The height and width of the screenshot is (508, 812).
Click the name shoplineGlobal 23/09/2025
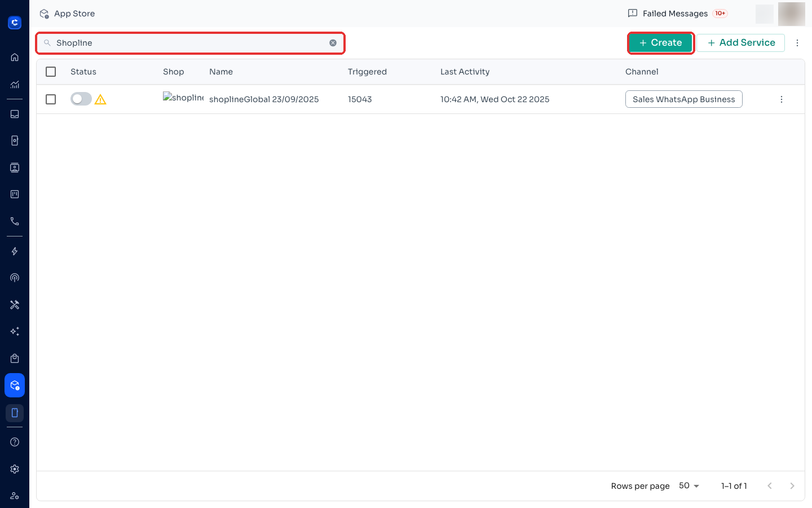pyautogui.click(x=264, y=99)
